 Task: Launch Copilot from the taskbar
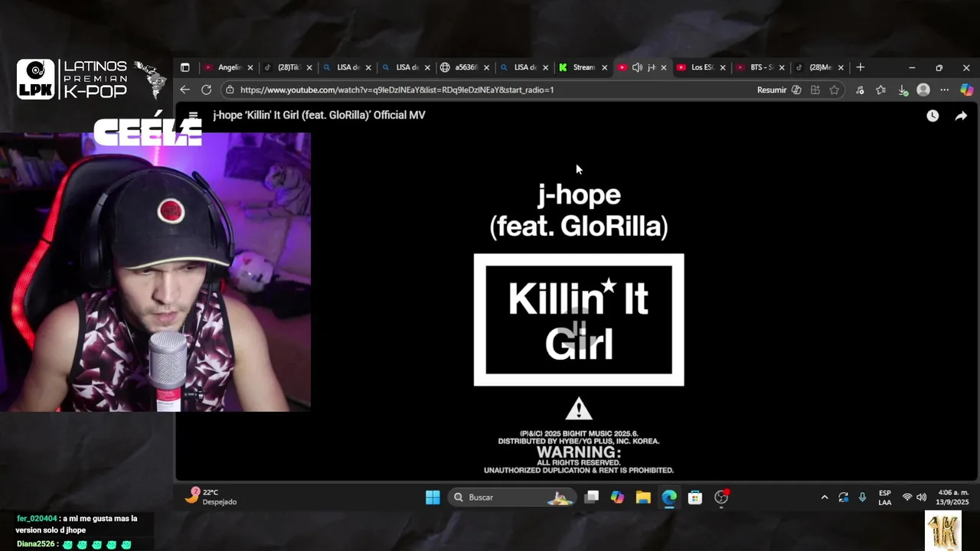pyautogui.click(x=617, y=497)
